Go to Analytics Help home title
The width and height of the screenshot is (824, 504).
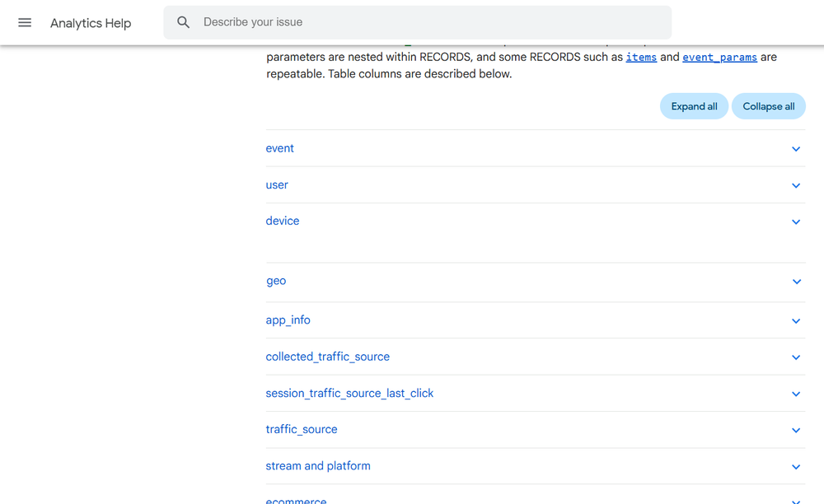point(91,23)
